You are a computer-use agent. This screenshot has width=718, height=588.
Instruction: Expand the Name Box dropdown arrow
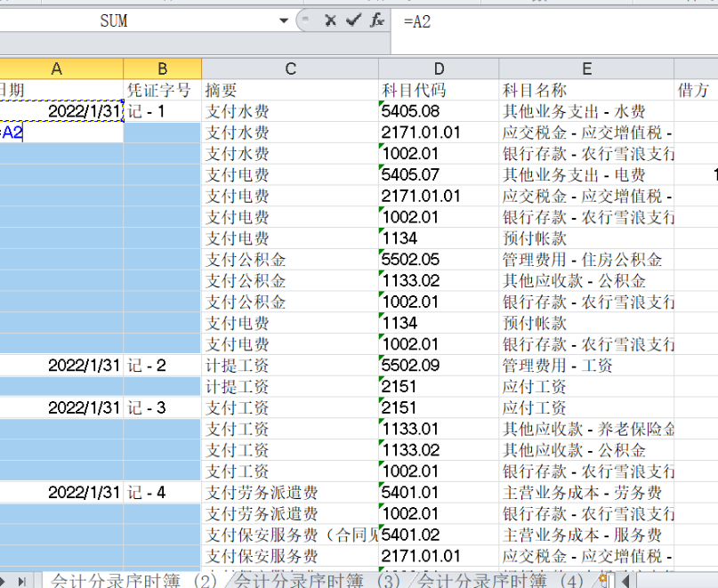pos(284,20)
